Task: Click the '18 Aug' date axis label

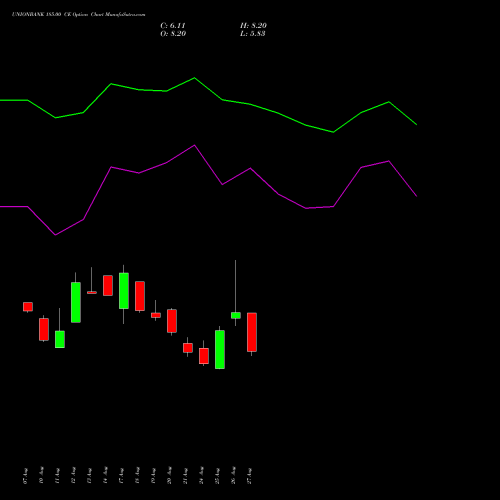Action: pos(137,476)
